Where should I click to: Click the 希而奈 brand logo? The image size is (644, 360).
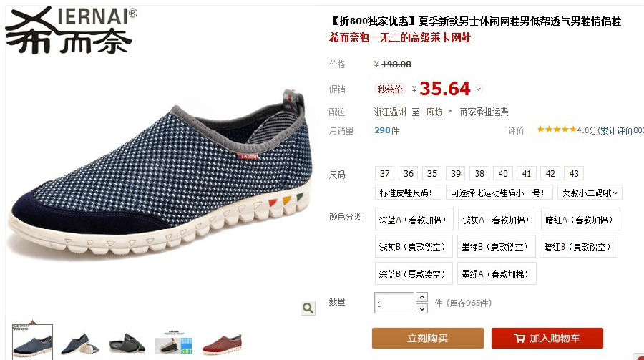(71, 30)
